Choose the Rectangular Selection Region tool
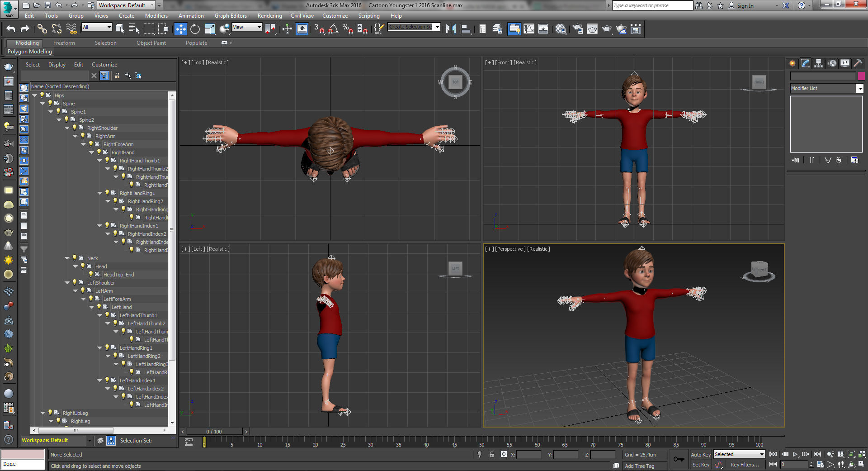868x471 pixels. (x=149, y=29)
